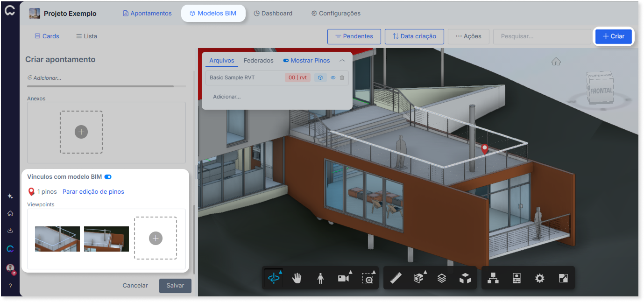Click the Explode Model cube icon

tap(465, 278)
